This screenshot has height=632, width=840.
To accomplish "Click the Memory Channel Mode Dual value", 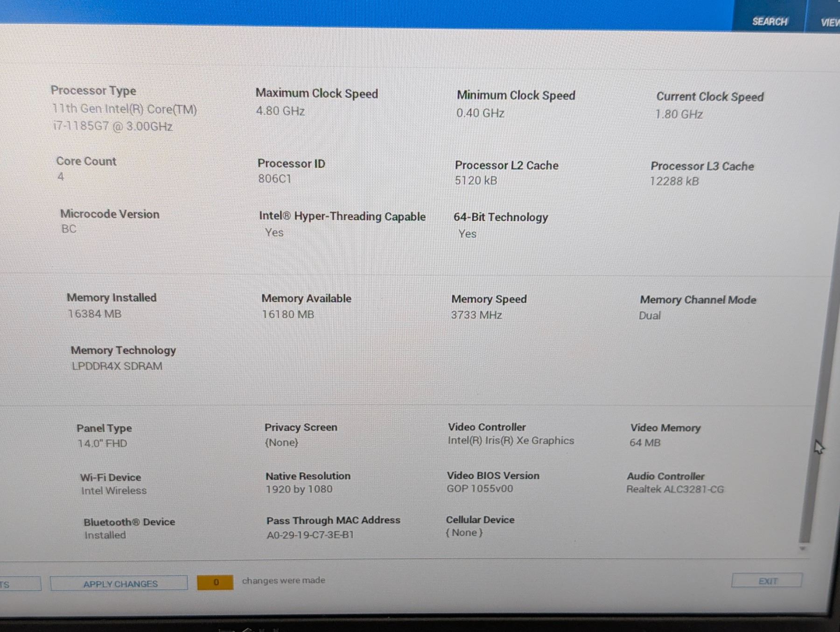I will coord(650,316).
